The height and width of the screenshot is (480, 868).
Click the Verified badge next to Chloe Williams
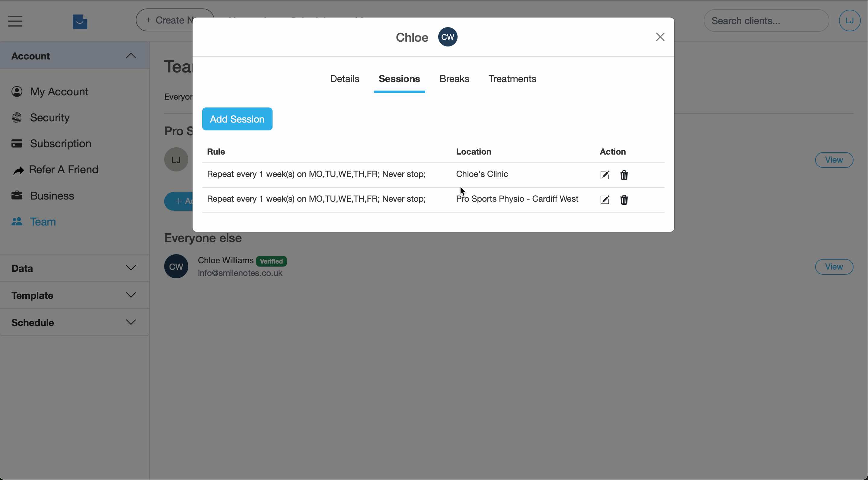271,261
